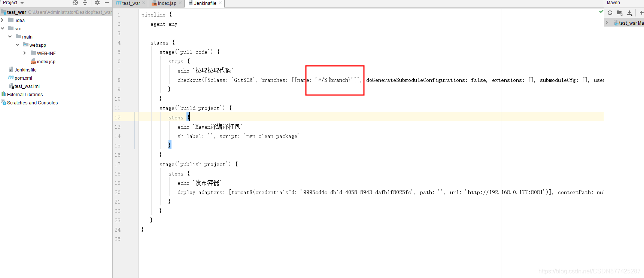
Task: Click the echo '发布容器' line
Action: click(x=199, y=183)
